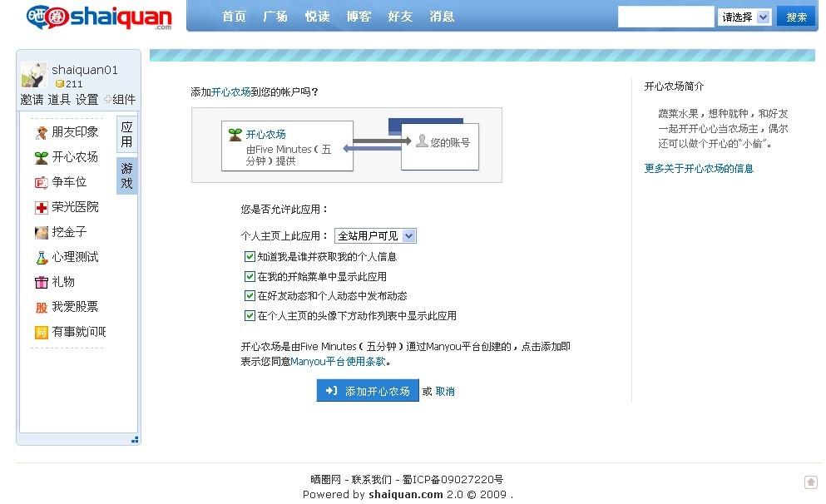Click the shaiquan logo
Viewport: 826px width, 504px height.
(99, 17)
